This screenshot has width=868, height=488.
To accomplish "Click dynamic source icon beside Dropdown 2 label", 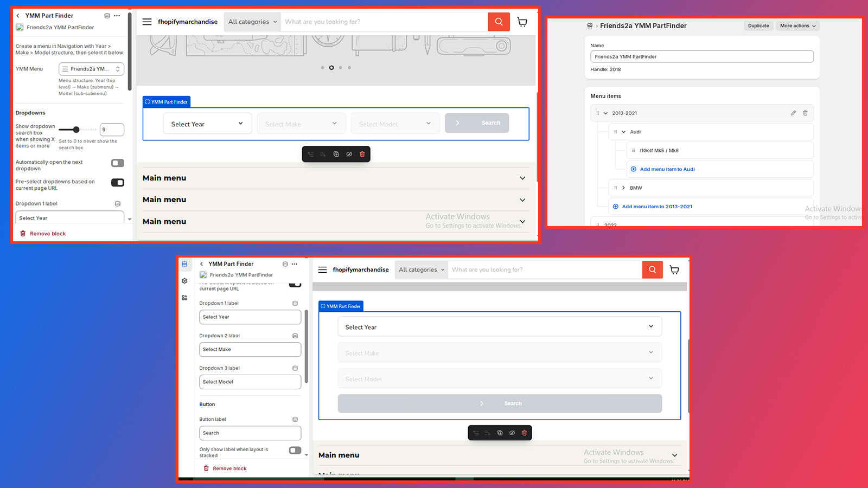I will (x=295, y=336).
